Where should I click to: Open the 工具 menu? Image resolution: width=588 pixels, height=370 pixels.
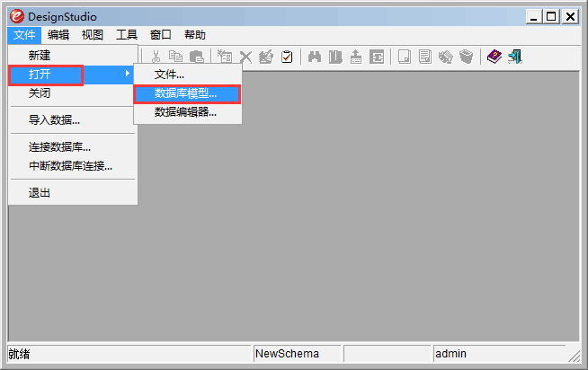127,35
